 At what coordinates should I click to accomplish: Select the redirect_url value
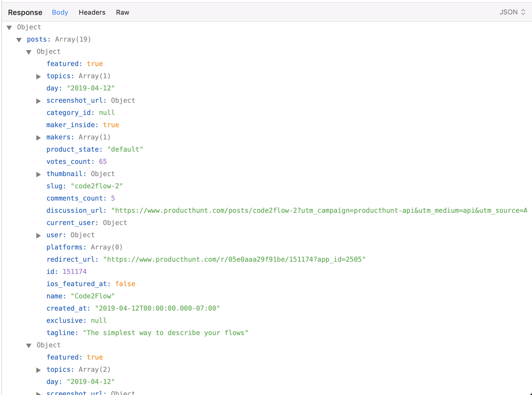click(x=234, y=259)
